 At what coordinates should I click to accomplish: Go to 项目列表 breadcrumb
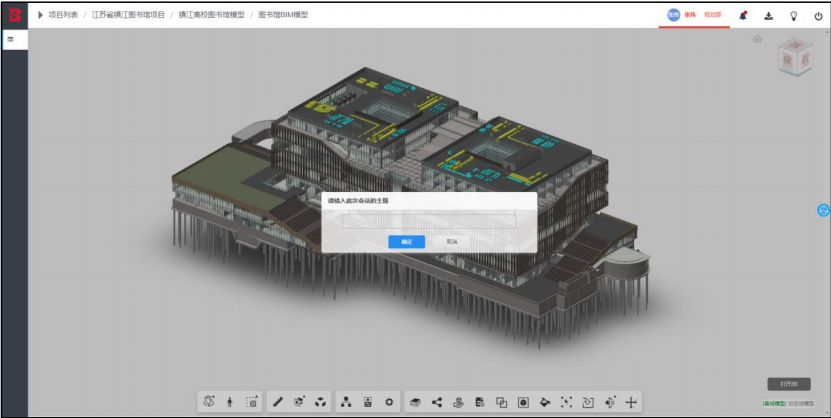click(x=63, y=15)
